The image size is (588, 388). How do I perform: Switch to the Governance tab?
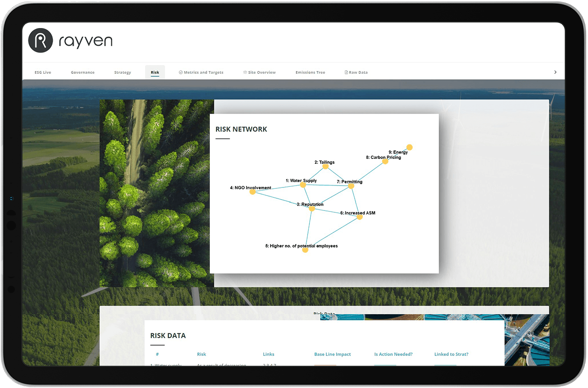pos(83,72)
